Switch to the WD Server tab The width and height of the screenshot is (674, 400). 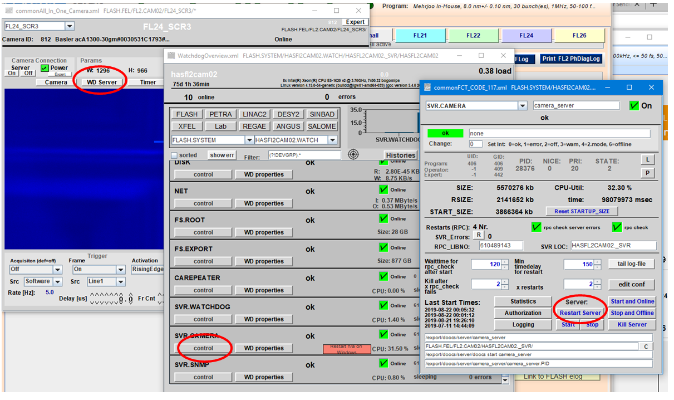(x=103, y=82)
